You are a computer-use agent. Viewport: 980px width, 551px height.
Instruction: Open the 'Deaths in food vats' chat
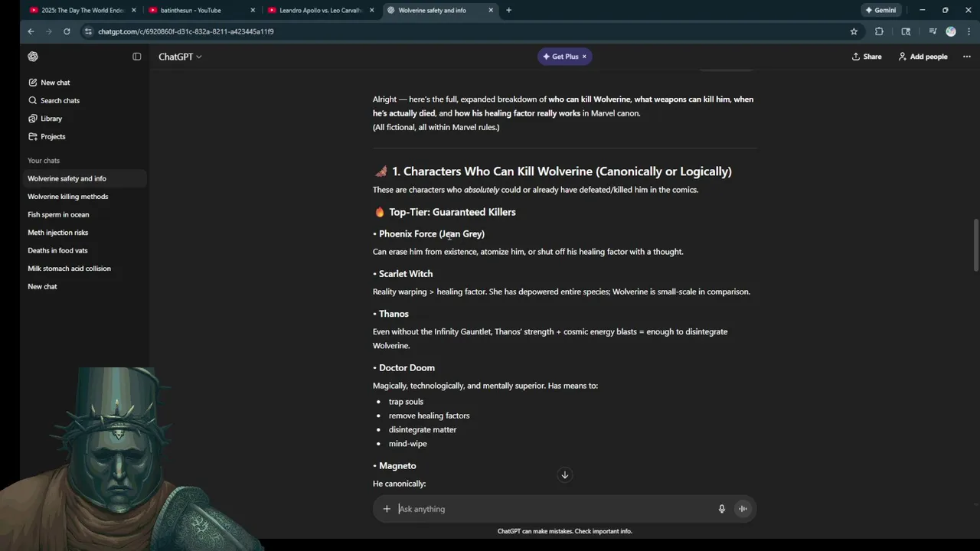coord(84,250)
